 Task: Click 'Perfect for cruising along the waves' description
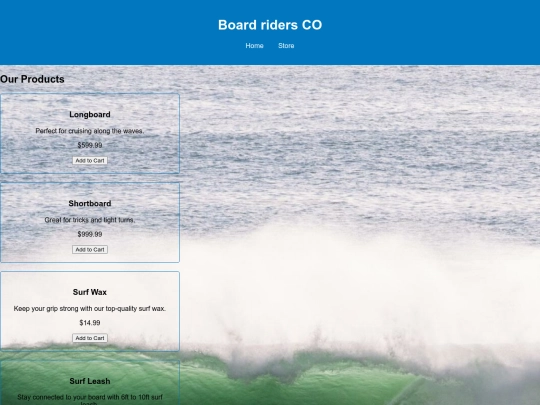[x=90, y=131]
